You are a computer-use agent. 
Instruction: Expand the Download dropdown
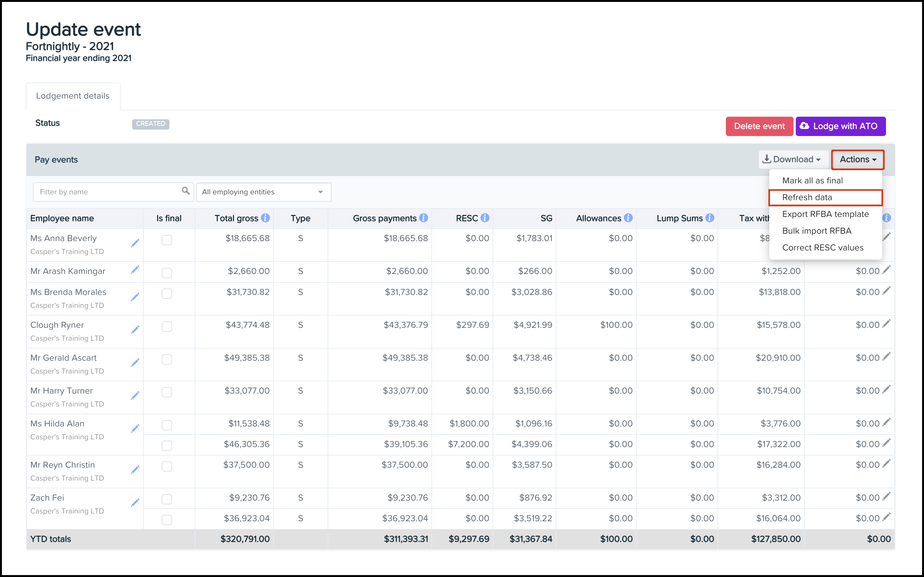pos(792,160)
